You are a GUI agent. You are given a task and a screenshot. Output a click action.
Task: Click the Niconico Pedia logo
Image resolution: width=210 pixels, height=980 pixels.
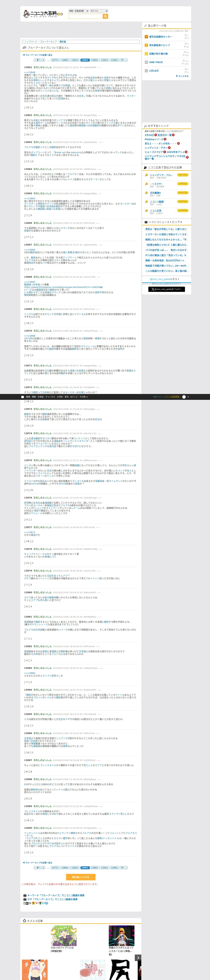(43, 14)
